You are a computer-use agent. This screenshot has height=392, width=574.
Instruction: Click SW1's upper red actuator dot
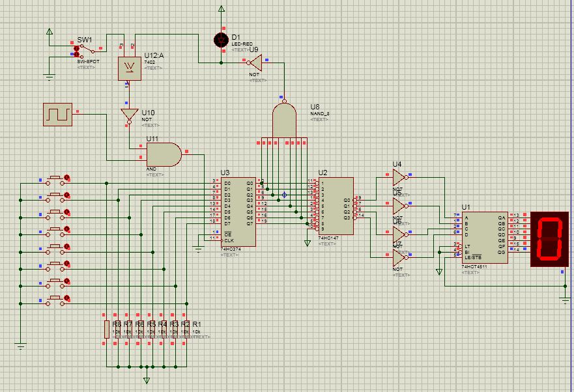coord(76,48)
